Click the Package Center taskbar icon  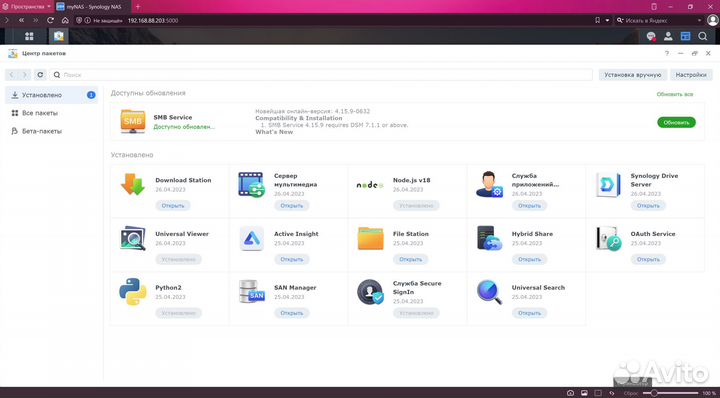pyautogui.click(x=58, y=36)
